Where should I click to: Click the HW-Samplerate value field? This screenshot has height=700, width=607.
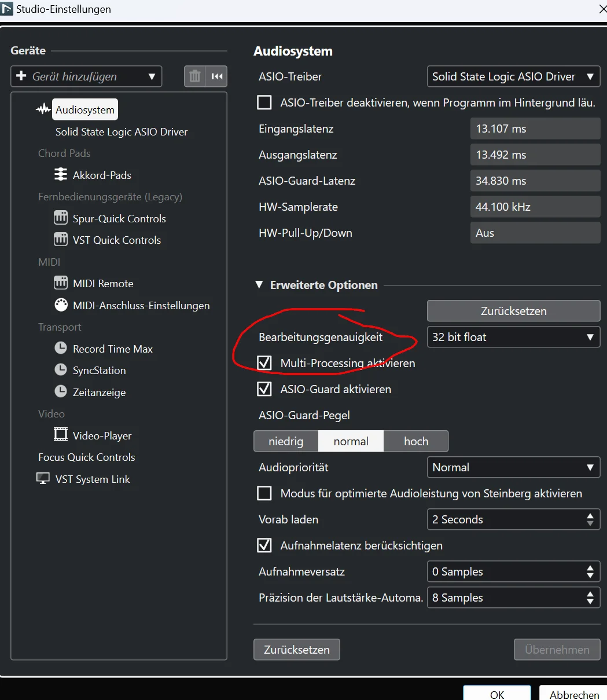point(535,207)
